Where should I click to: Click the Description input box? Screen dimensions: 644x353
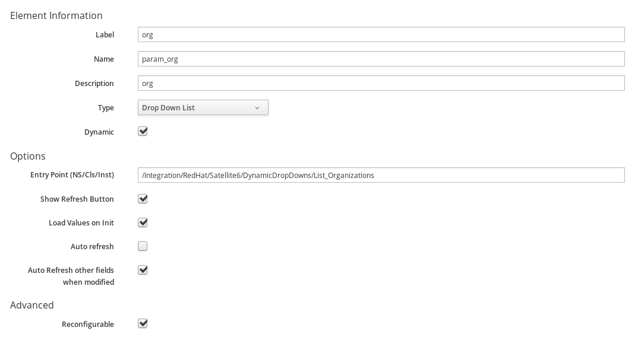point(381,83)
